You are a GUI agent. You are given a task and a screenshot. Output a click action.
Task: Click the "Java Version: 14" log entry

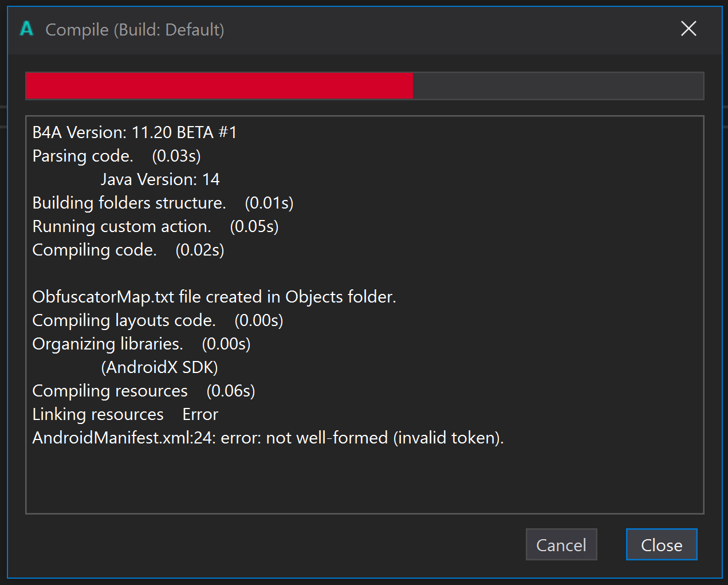click(160, 179)
